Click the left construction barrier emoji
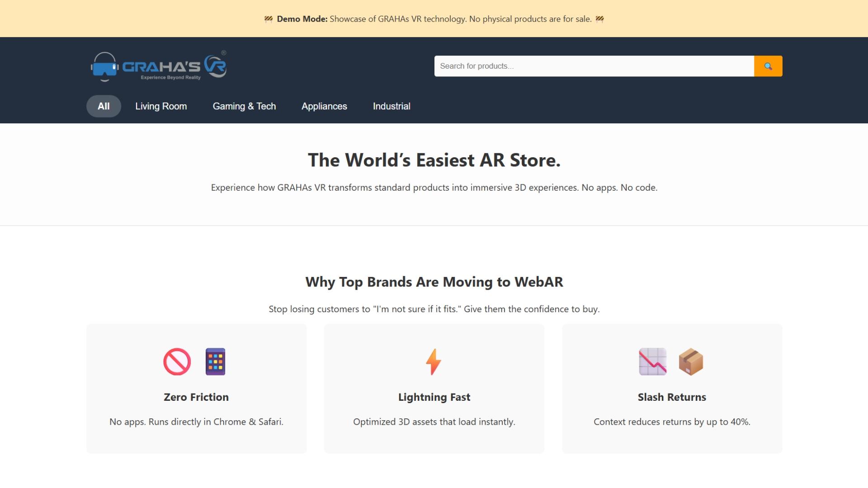 (x=269, y=19)
